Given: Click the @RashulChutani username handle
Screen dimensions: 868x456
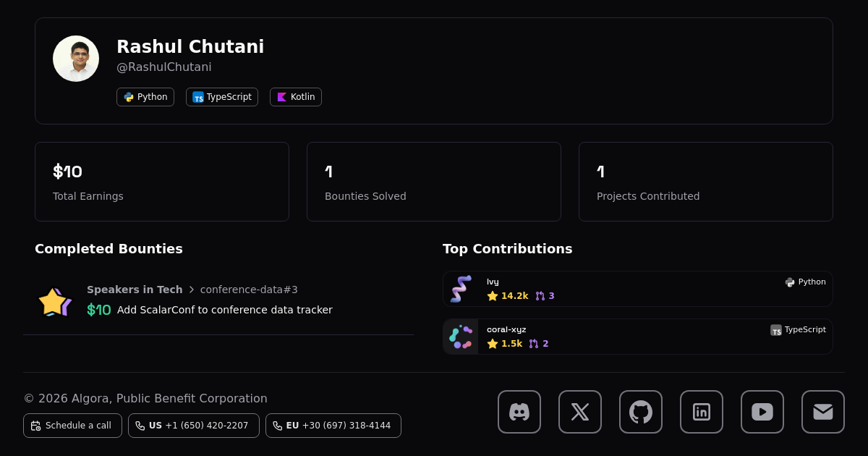Looking at the screenshot, I should point(164,67).
